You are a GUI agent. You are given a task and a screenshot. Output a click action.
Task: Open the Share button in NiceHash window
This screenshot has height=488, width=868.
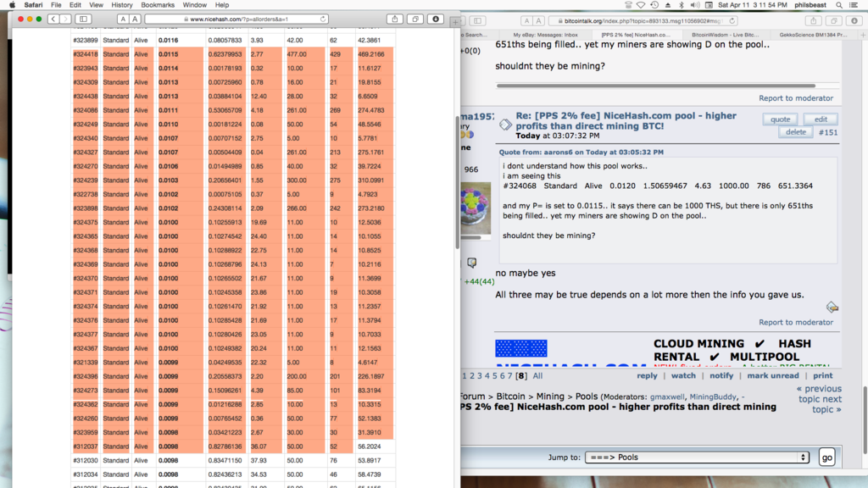[395, 19]
